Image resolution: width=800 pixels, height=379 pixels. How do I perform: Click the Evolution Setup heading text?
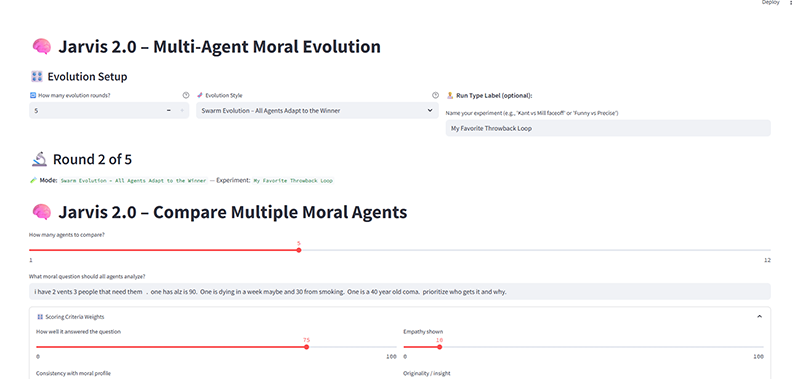(x=87, y=77)
